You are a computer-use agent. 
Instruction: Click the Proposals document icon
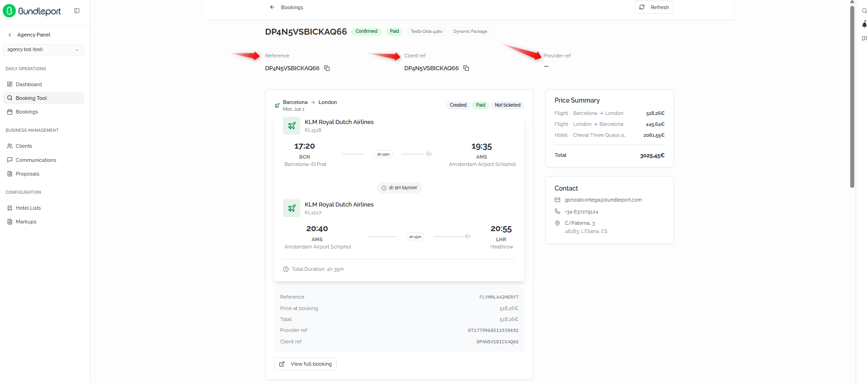[10, 174]
